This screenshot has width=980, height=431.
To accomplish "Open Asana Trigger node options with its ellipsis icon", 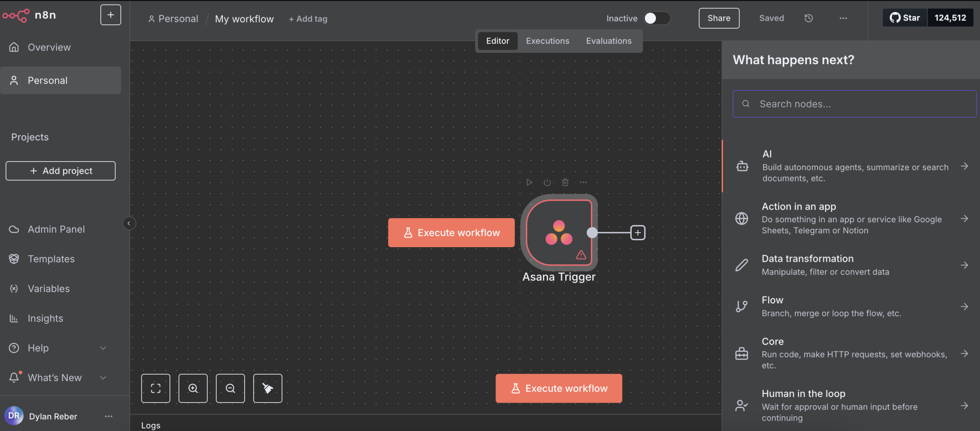I will pyautogui.click(x=583, y=182).
